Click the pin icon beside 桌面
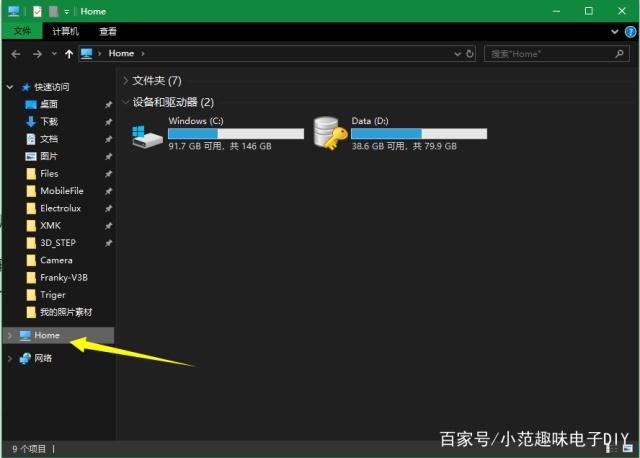The width and height of the screenshot is (640, 458). pyautogui.click(x=108, y=104)
